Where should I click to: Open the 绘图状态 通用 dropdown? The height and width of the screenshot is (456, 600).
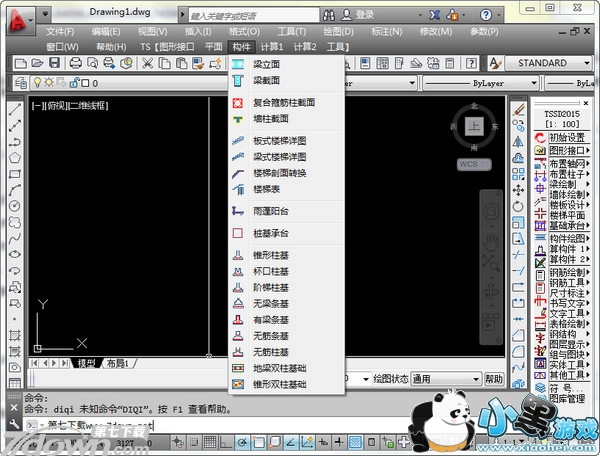pos(472,379)
